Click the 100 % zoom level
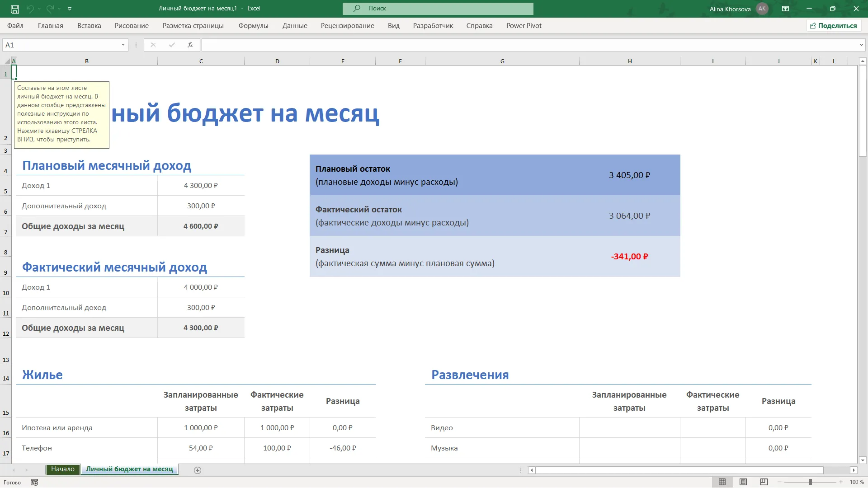 coord(857,482)
